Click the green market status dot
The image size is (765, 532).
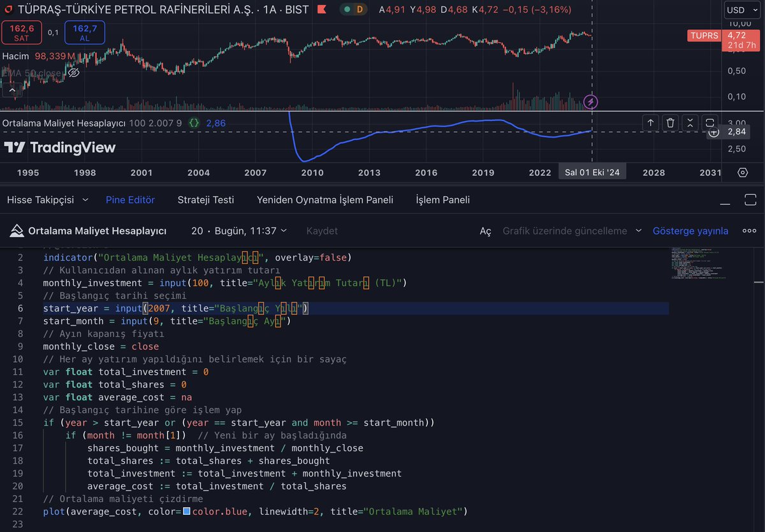[x=346, y=10]
